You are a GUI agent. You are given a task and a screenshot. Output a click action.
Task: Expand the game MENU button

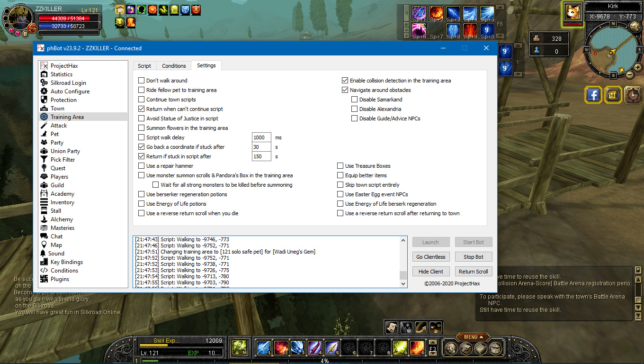pos(473,337)
